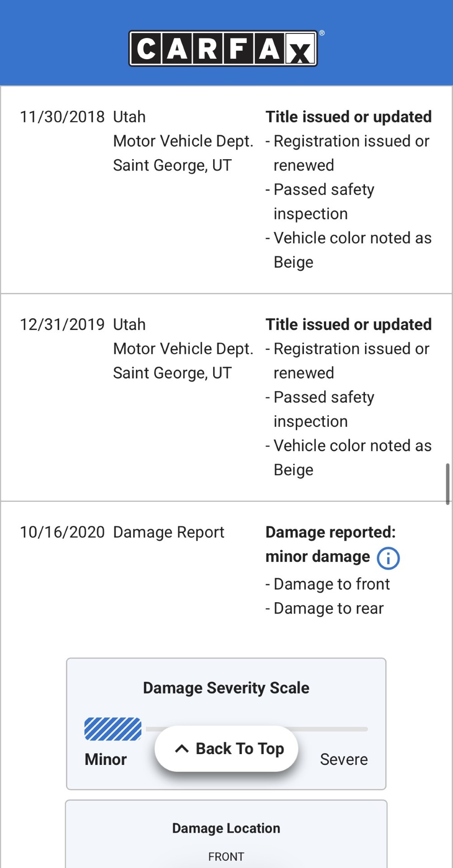Tap the Severe label on severity scale
The image size is (453, 868).
[x=344, y=759]
